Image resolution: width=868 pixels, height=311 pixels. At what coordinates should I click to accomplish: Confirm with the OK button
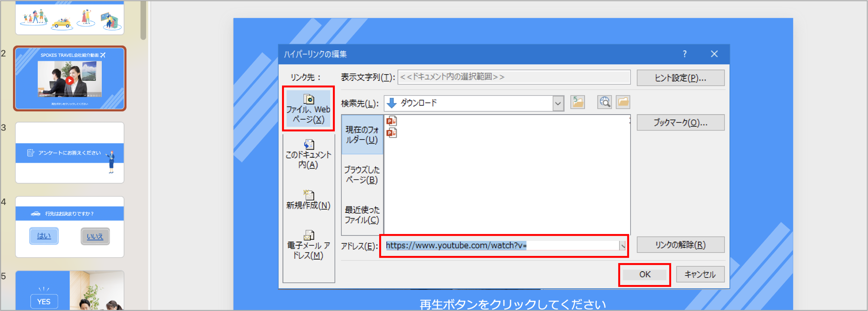[x=644, y=275]
